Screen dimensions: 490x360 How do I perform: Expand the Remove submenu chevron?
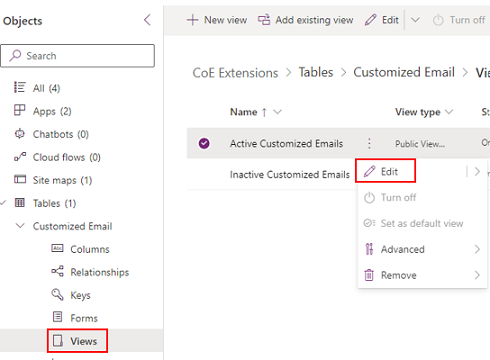[477, 275]
